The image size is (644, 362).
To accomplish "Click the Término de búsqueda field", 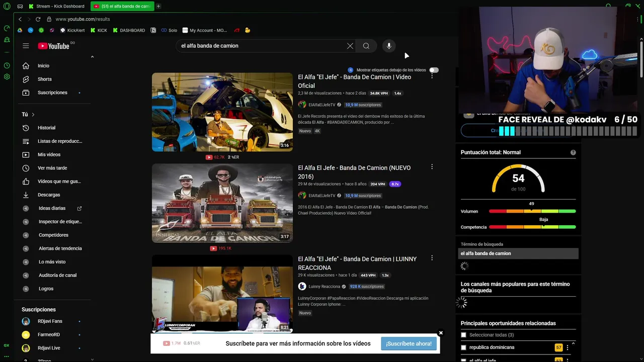I will (518, 253).
